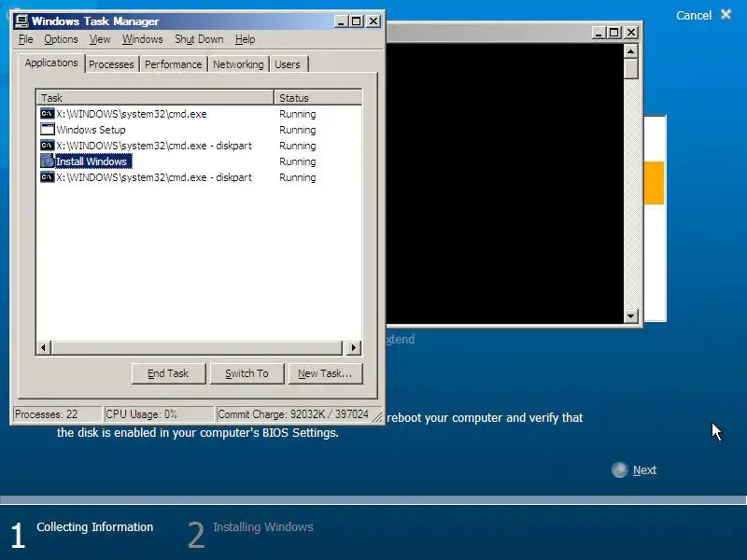The height and width of the screenshot is (560, 747).
Task: Click the X icon beside Cancel
Action: 726,15
